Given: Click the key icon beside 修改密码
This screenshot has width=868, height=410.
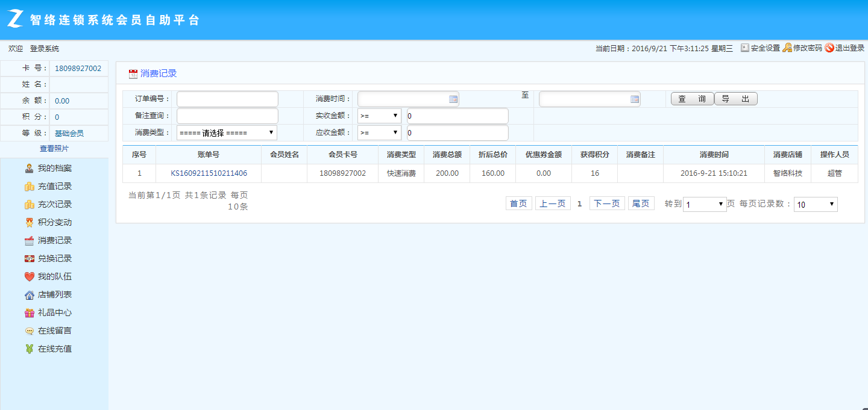Looking at the screenshot, I should [787, 48].
